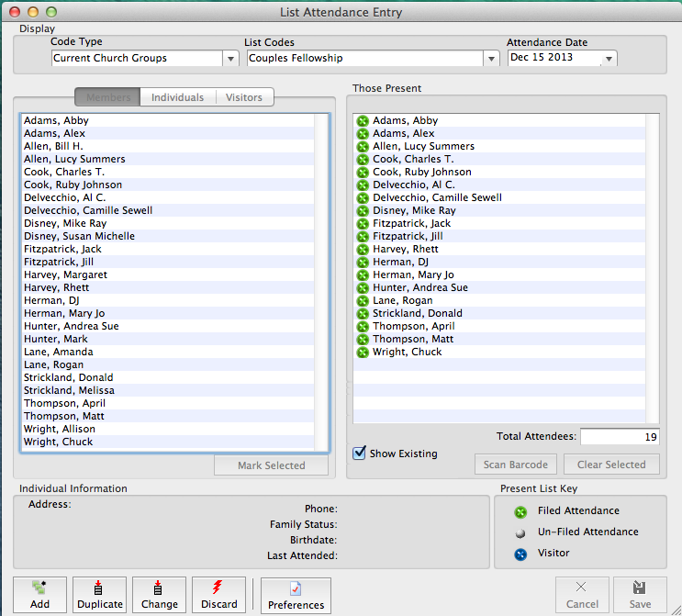This screenshot has height=616, width=682.
Task: Expand the Code Type dropdown
Action: click(x=229, y=59)
